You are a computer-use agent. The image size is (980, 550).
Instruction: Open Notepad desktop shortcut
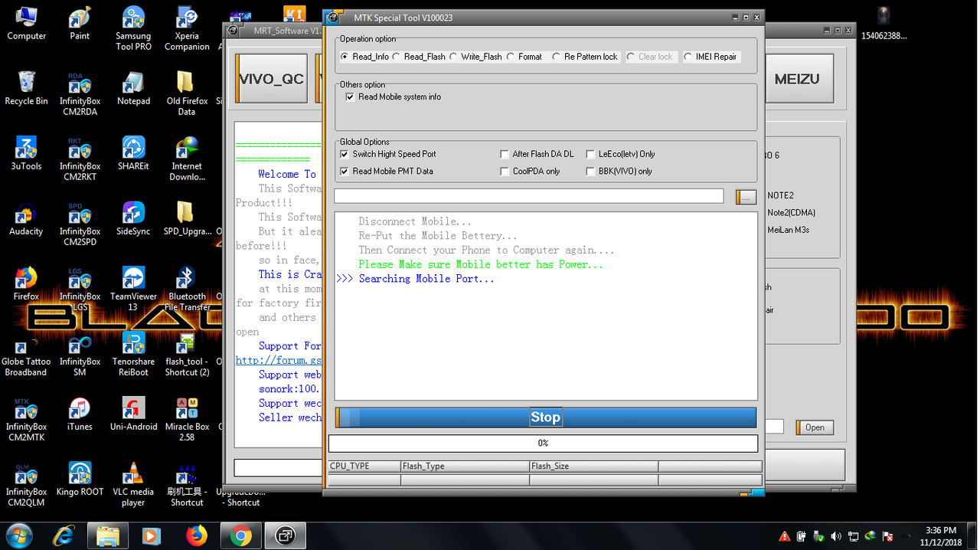(133, 88)
